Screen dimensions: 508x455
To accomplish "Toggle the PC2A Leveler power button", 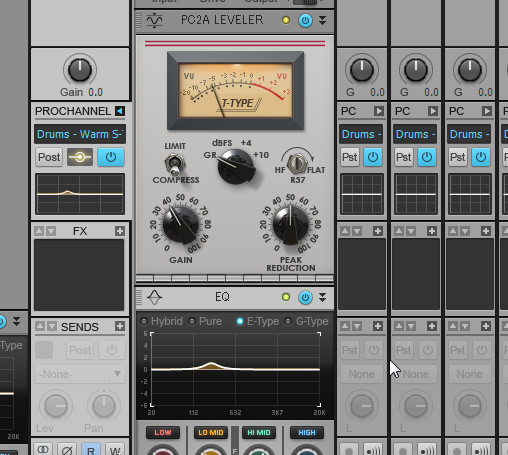I will (305, 20).
